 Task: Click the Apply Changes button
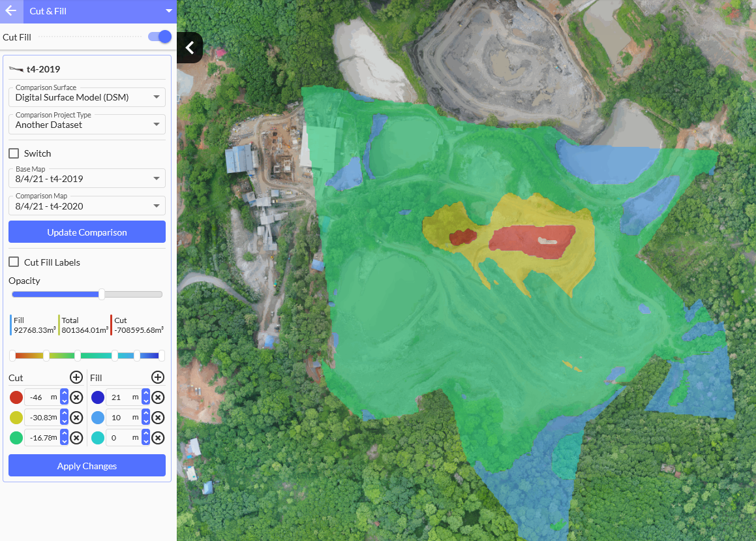pyautogui.click(x=87, y=466)
